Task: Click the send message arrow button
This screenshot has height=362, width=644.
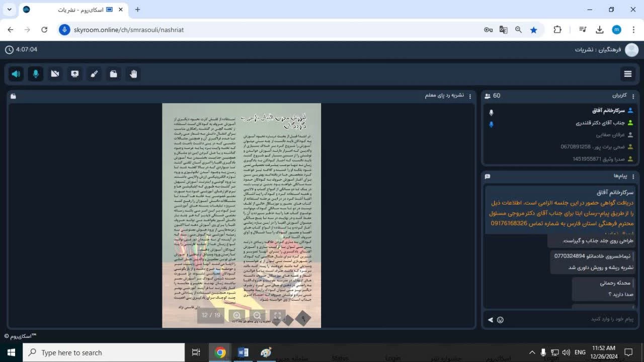Action: 491,320
